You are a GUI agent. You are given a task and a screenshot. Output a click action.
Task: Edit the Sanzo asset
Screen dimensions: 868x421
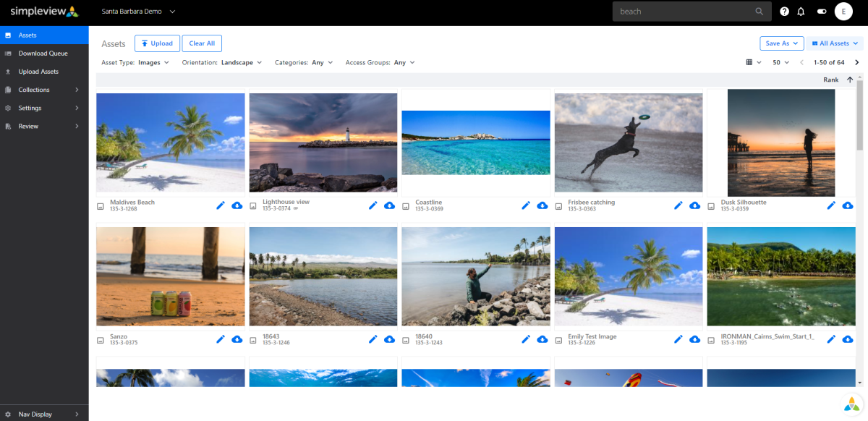(x=221, y=339)
